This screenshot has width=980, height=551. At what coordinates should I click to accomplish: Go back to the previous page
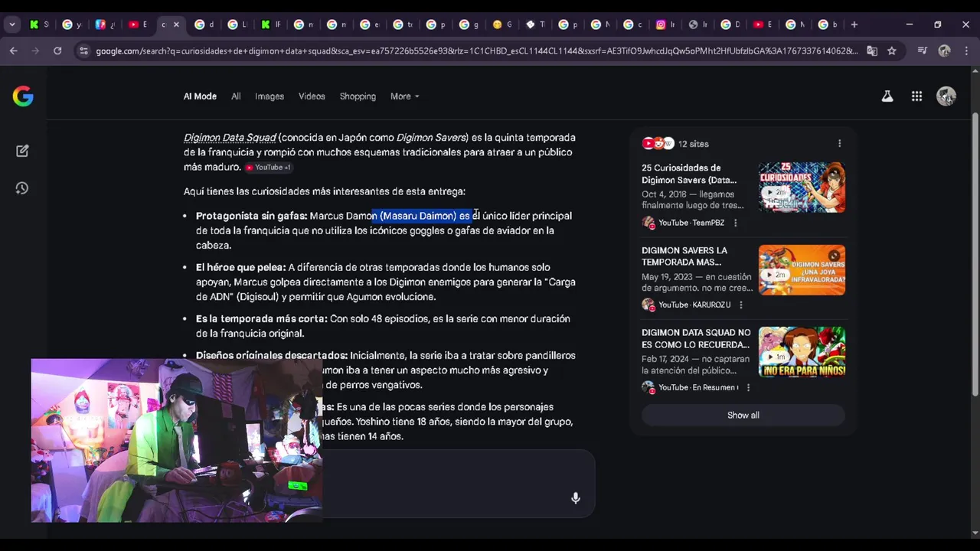(14, 51)
